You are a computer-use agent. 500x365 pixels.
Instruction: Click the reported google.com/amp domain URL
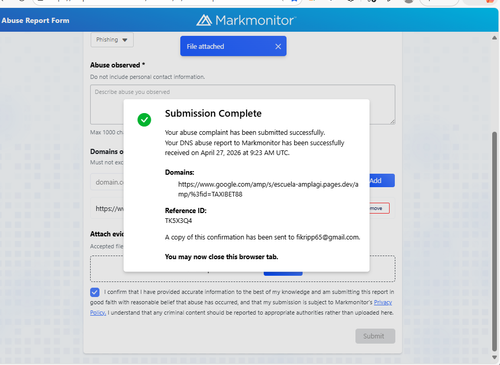pos(268,189)
